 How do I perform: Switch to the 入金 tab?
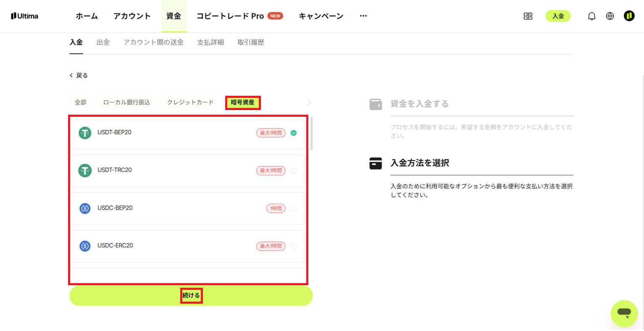coord(76,42)
